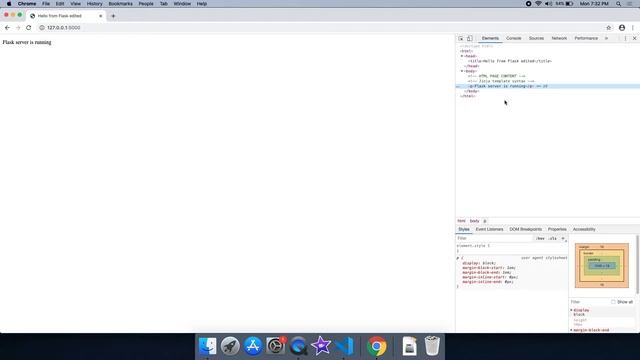Open the Properties pane tab

click(557, 229)
